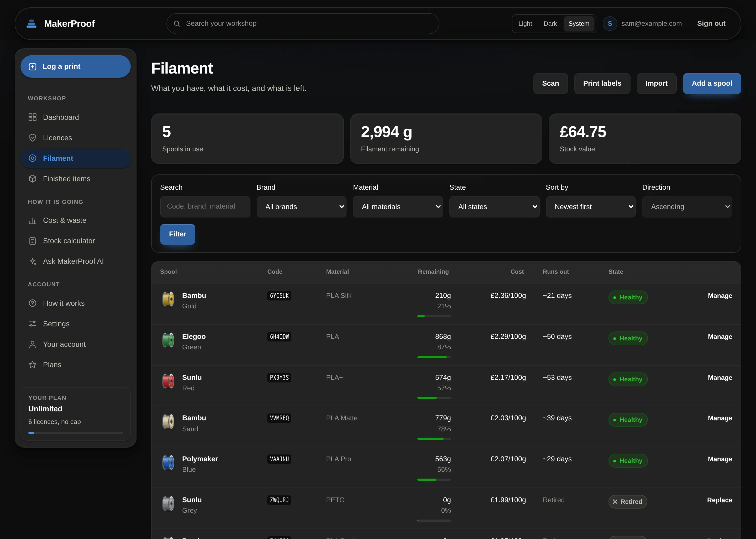
Task: Select the System theme option
Action: pos(579,24)
